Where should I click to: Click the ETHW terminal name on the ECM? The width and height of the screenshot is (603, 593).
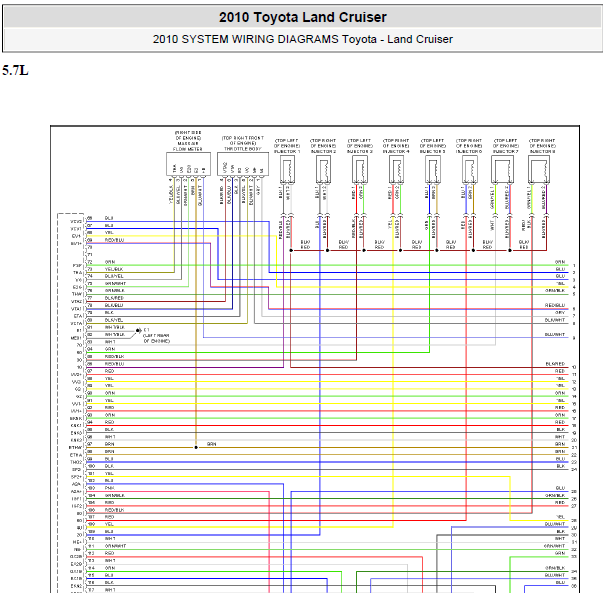tap(75, 448)
